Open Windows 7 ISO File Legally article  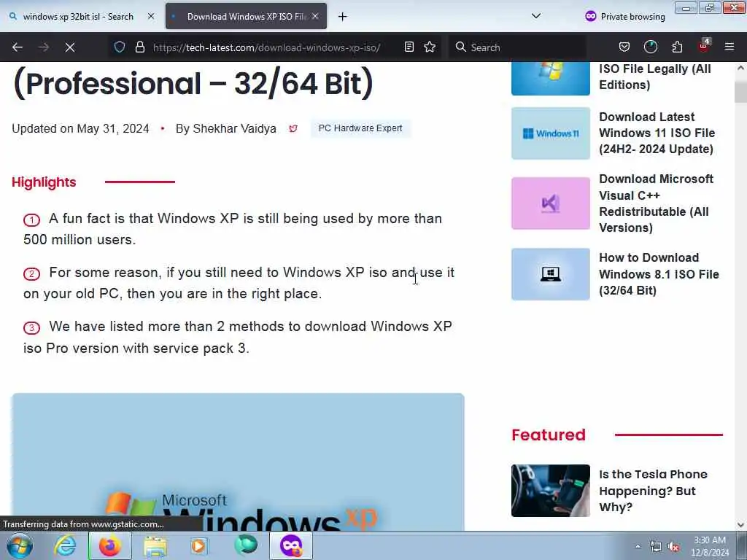(654, 77)
